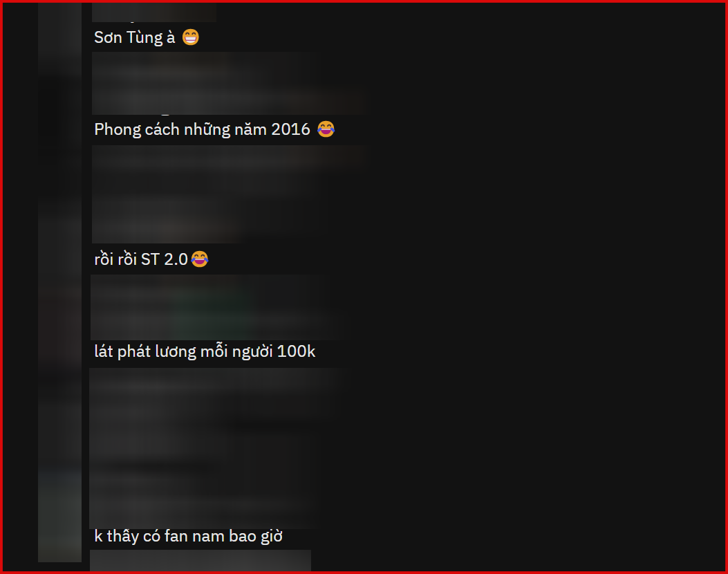Select the comment "lát phát lương mỗi người 100k"
The image size is (728, 574).
pyautogui.click(x=205, y=351)
